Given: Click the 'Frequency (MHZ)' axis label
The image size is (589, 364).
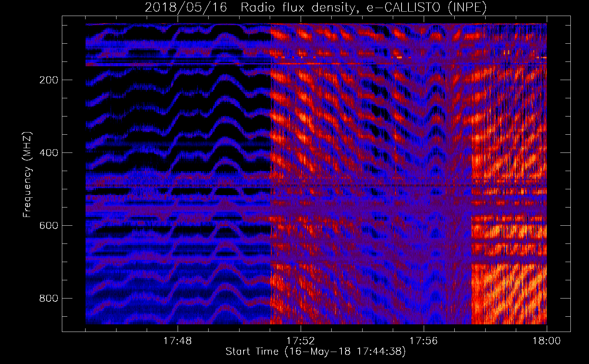Looking at the screenshot, I should [x=27, y=174].
